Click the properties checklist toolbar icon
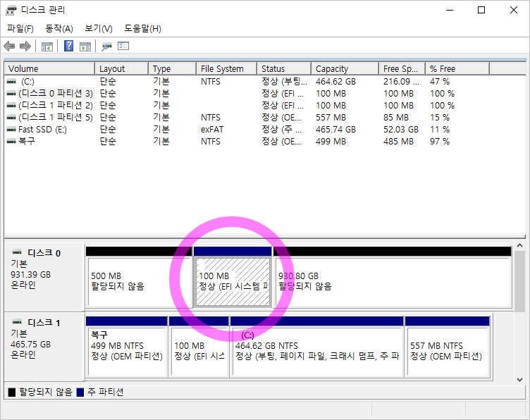530x420 pixels. click(123, 46)
